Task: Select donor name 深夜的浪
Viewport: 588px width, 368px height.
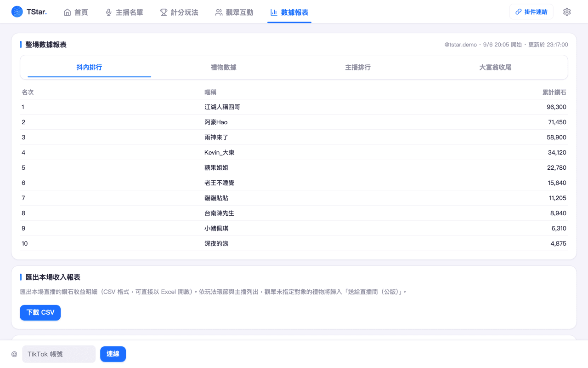Action: [216, 243]
